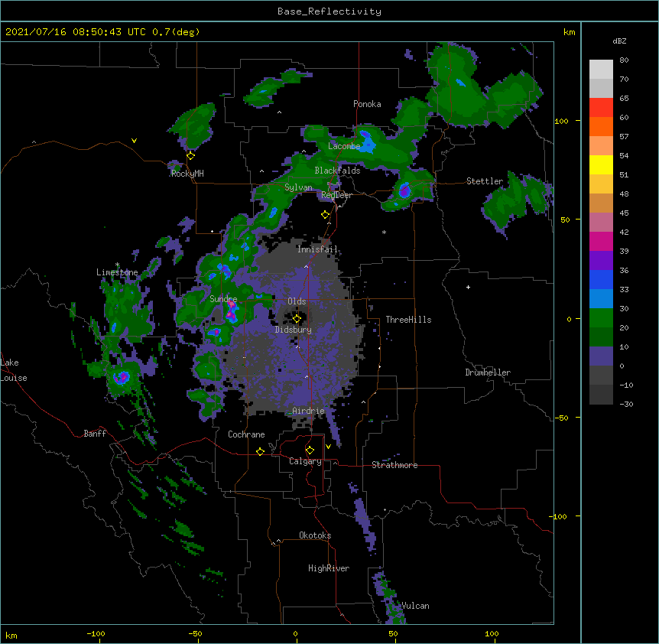Click the Cochrane label

tap(246, 434)
